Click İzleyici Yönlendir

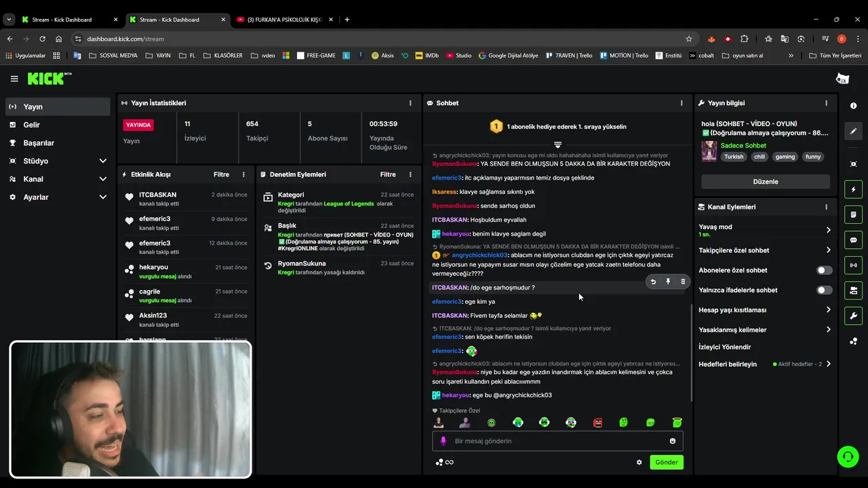point(725,347)
